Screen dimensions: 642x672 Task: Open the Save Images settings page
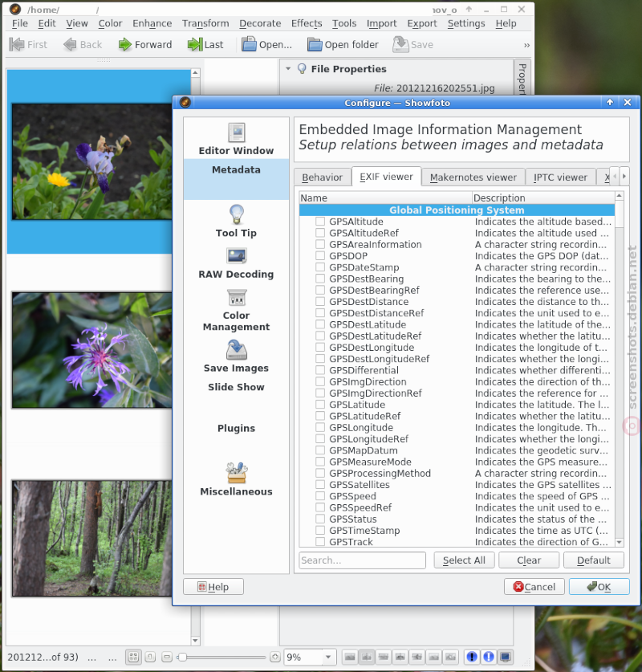(x=237, y=356)
